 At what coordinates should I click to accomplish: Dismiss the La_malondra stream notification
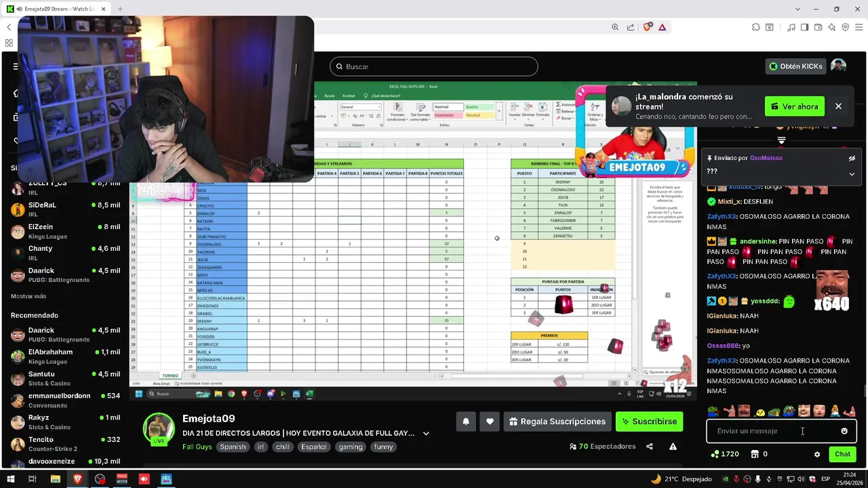838,106
